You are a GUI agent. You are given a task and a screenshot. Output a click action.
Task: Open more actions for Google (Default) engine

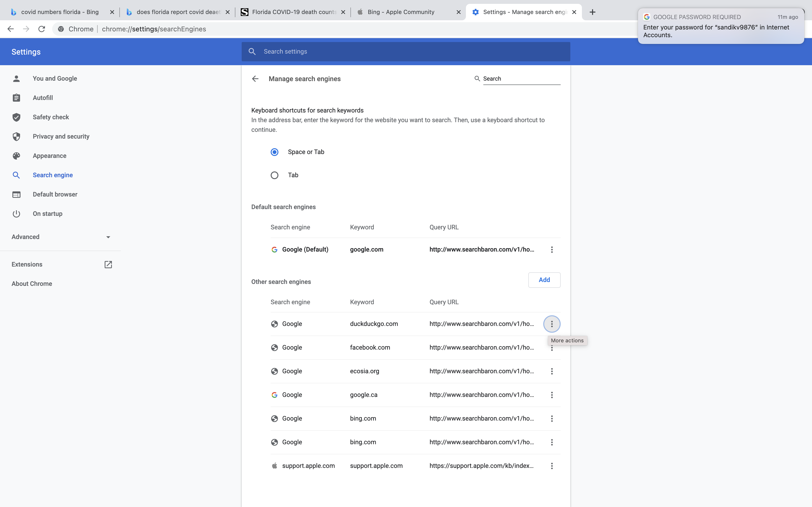click(552, 249)
